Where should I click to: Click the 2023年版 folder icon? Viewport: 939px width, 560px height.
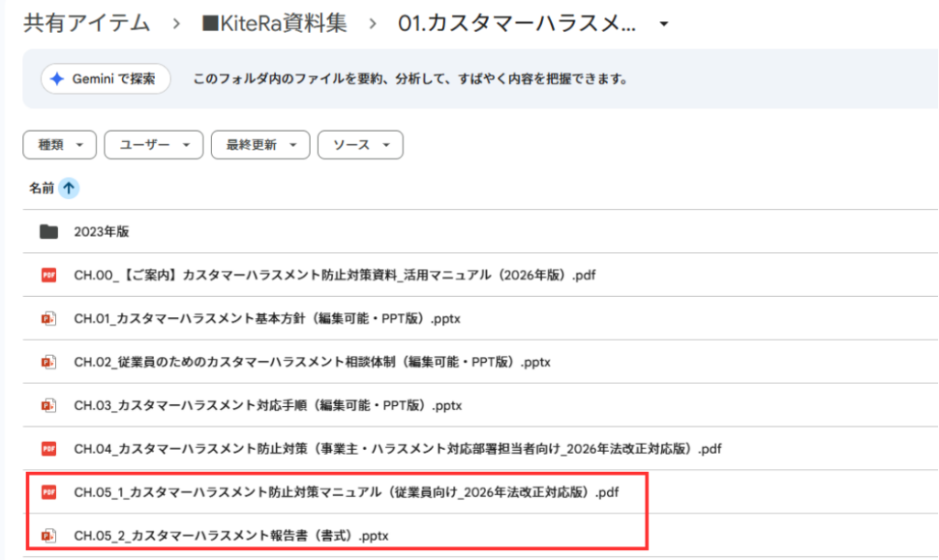pos(49,232)
